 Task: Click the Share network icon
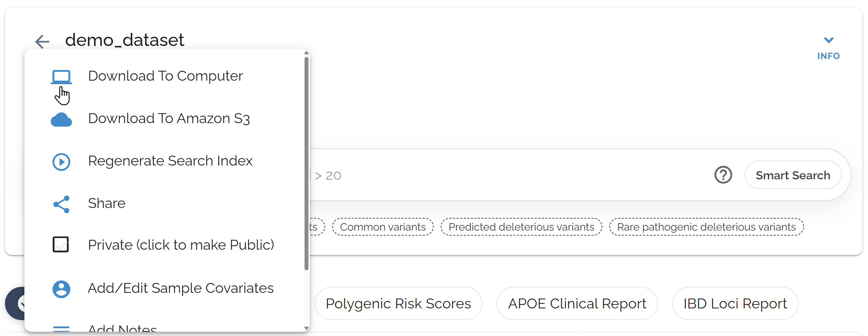(61, 204)
